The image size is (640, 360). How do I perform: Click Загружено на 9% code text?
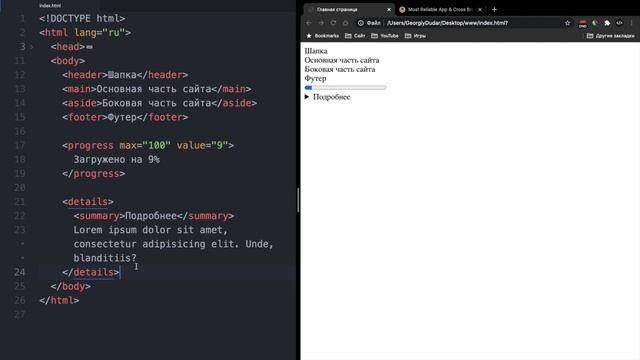(x=116, y=159)
